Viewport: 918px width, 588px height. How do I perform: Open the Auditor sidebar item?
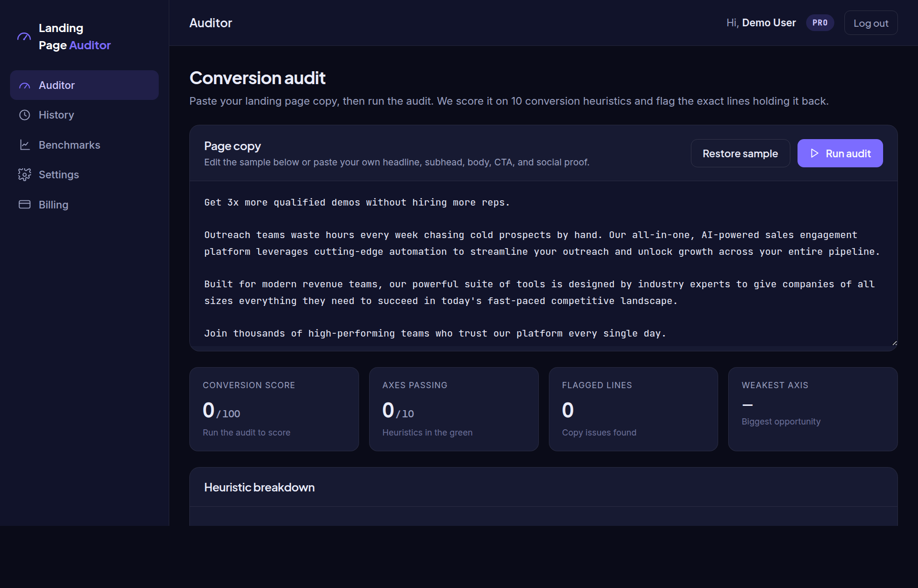pos(84,85)
